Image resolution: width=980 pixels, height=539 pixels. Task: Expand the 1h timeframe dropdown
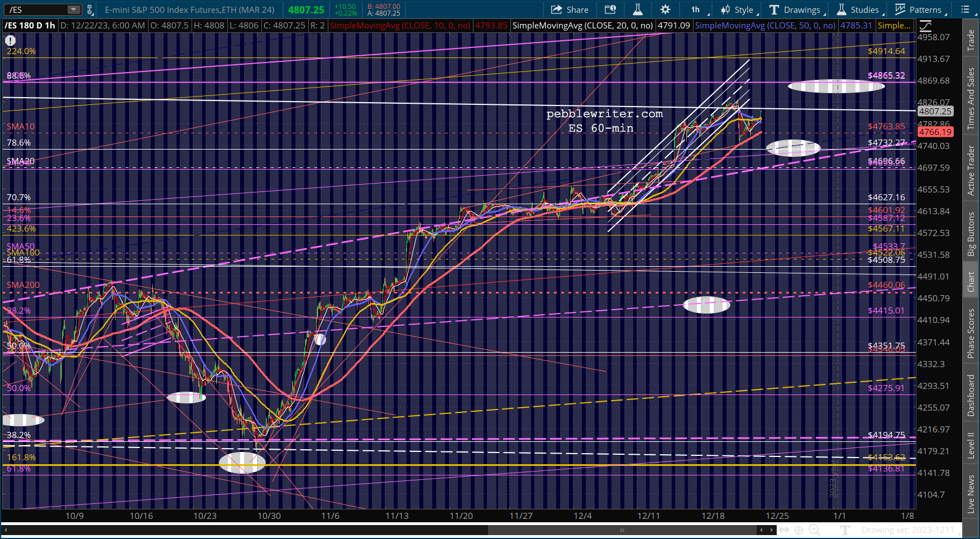[699, 9]
